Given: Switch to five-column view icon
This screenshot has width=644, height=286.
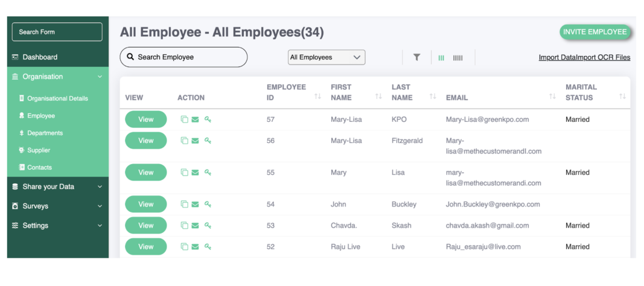Looking at the screenshot, I should pyautogui.click(x=457, y=58).
